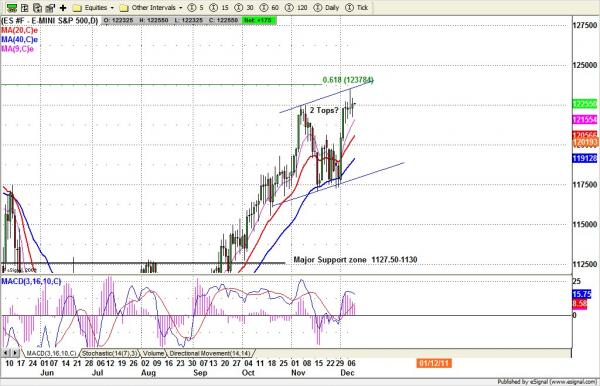Expand the Other Intervals dropdown arrow
Viewport: 600px width, 386px height.
tap(181, 8)
